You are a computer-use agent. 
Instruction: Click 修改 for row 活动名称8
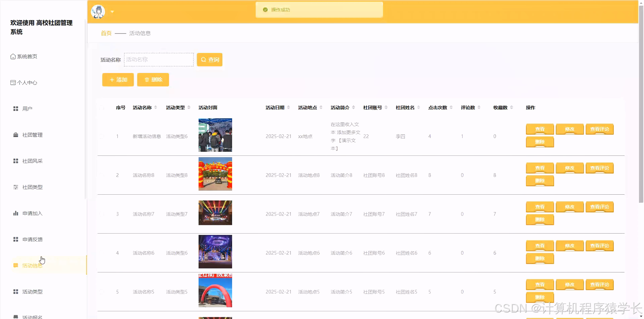point(570,168)
